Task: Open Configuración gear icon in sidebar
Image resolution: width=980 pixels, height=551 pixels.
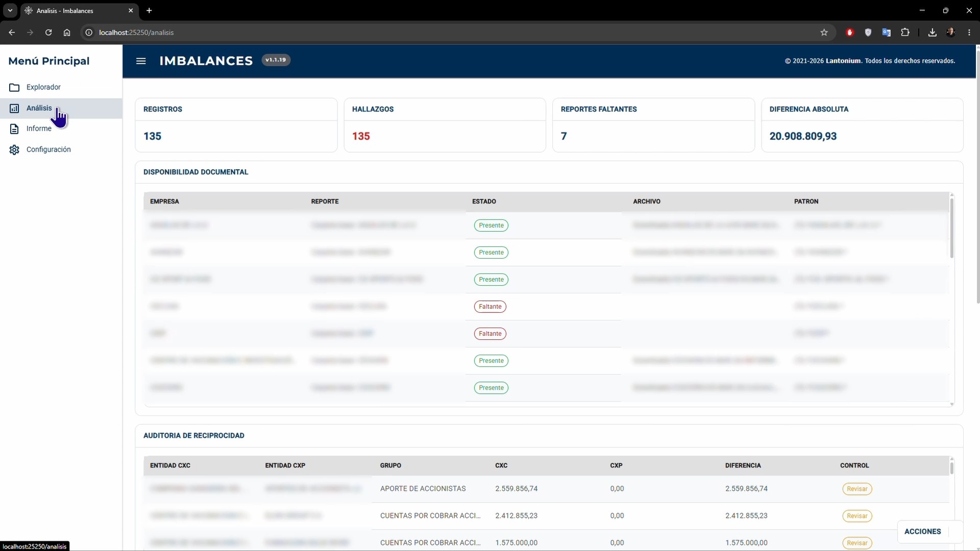Action: tap(14, 149)
